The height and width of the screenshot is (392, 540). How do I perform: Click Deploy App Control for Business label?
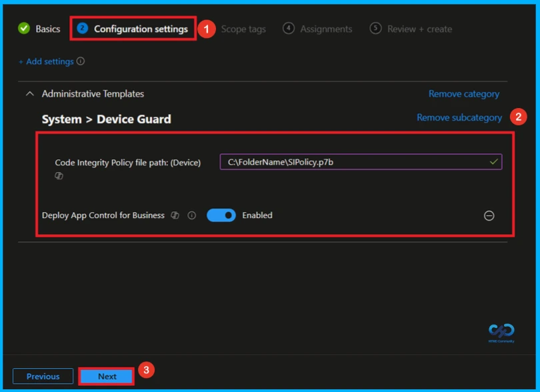[x=103, y=215]
